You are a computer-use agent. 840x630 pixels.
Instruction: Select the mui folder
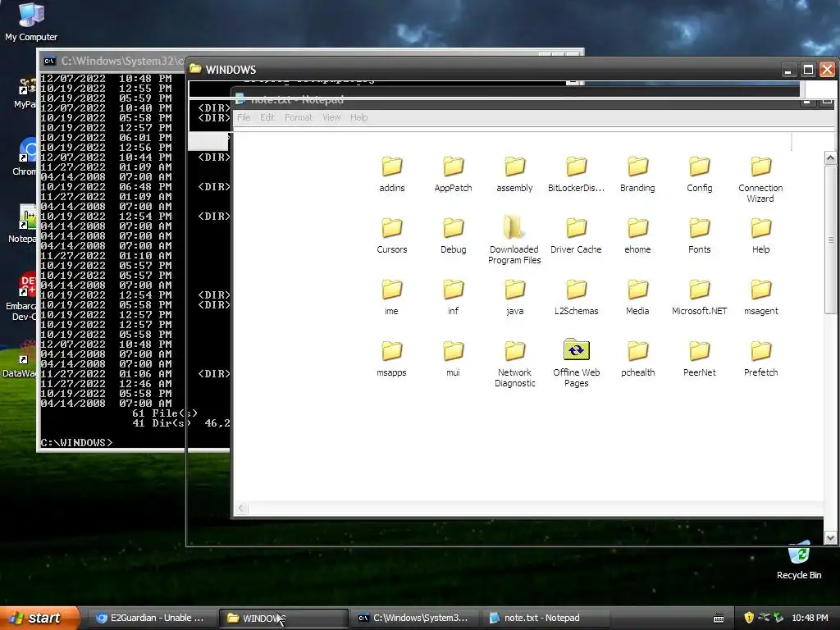tap(453, 358)
